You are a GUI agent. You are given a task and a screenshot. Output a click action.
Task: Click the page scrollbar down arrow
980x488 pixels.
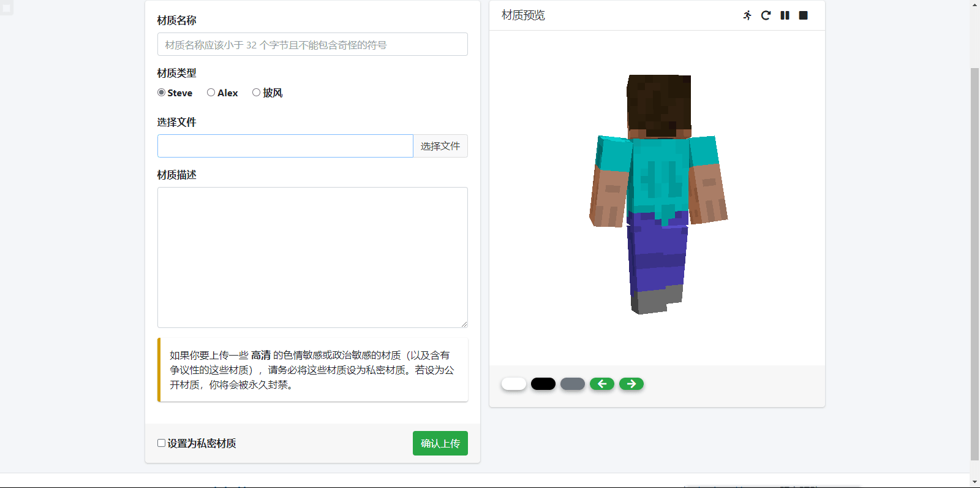974,482
